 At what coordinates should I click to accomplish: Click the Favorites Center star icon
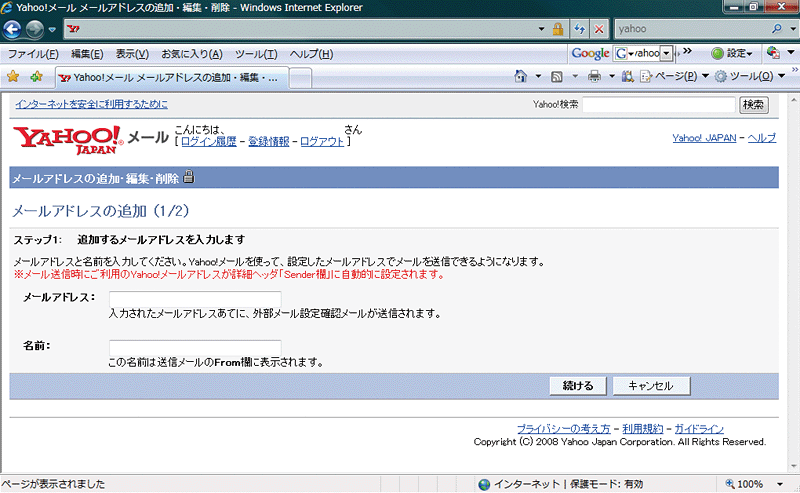click(13, 77)
